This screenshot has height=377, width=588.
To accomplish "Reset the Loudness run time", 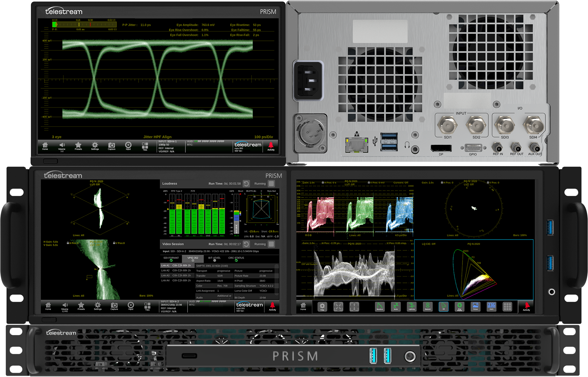I will click(246, 184).
